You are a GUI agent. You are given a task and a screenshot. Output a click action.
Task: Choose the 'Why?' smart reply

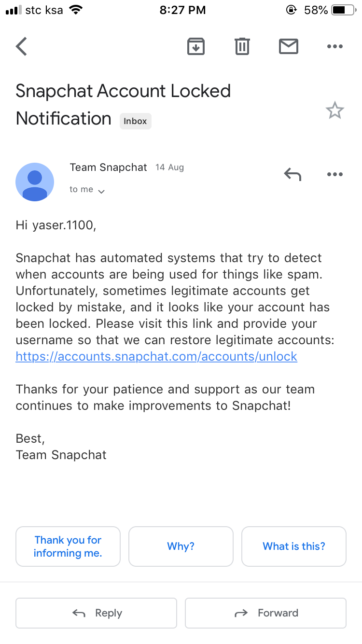pyautogui.click(x=181, y=546)
